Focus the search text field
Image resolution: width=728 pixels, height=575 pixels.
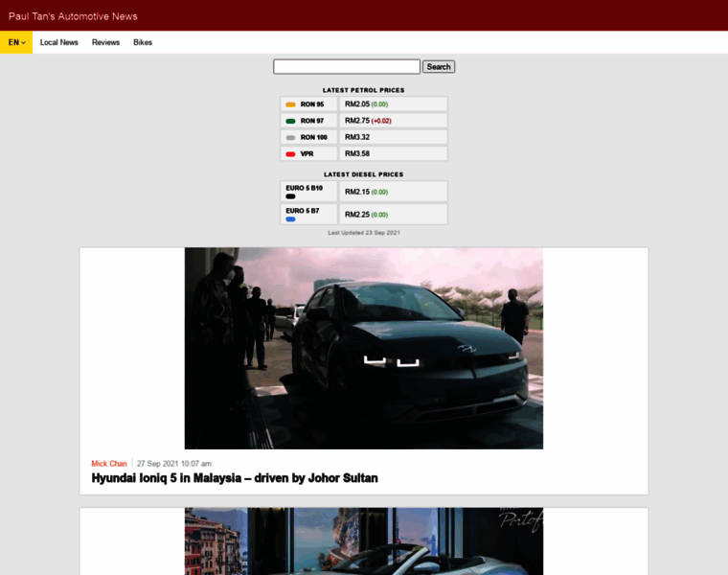point(347,66)
